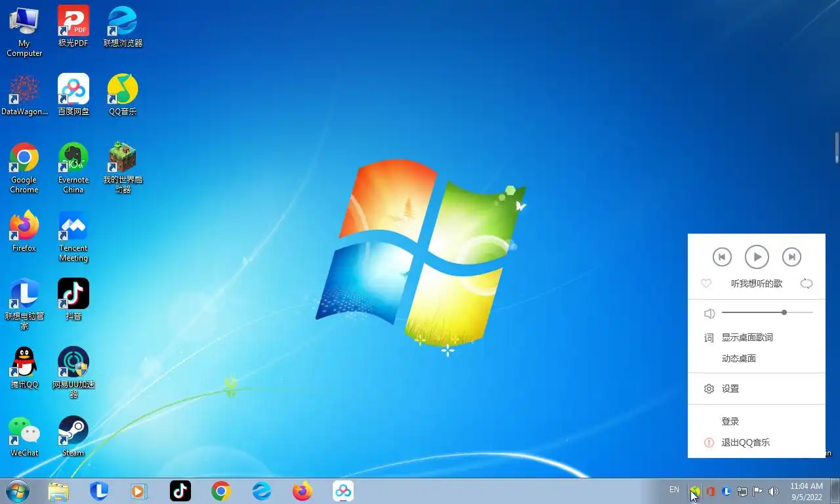Open the Windows Start menu

click(x=18, y=491)
